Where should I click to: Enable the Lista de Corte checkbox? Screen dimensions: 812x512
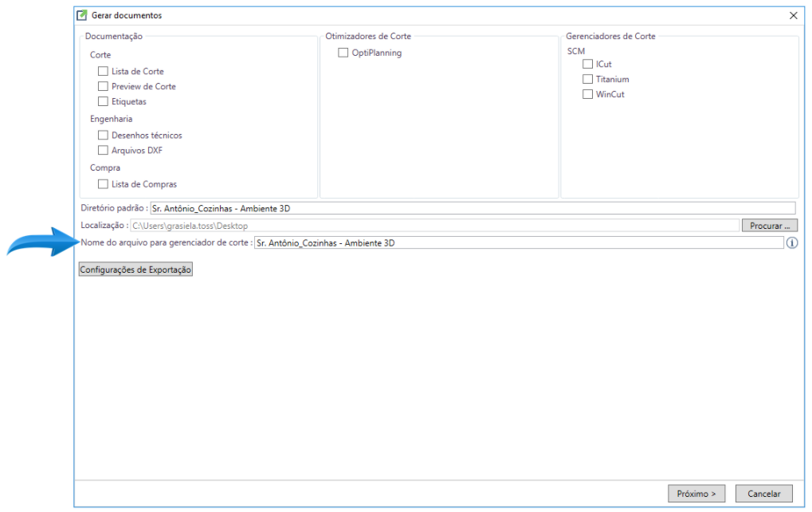103,71
